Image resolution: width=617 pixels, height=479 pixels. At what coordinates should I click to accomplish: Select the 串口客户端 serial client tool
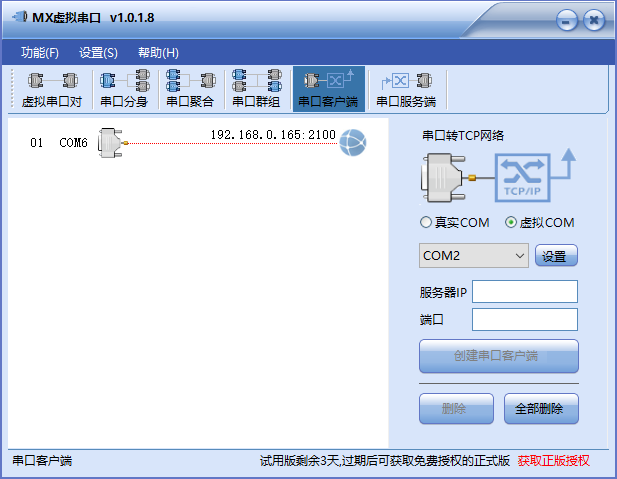[329, 89]
